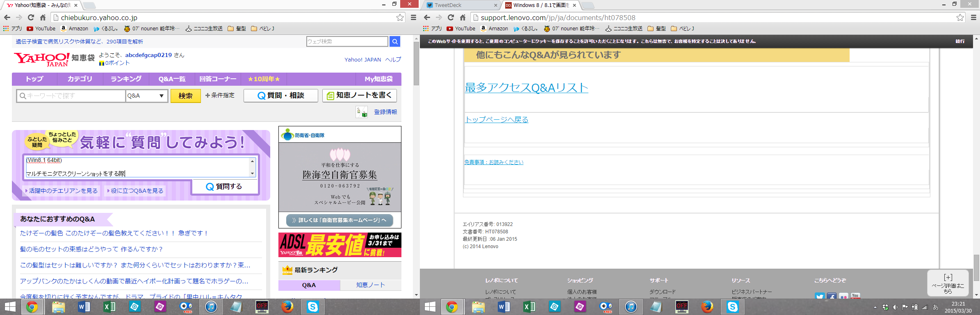Open ニコニコ生放送 bookmark in Lenovo window
980x315 pixels.
click(x=624, y=29)
